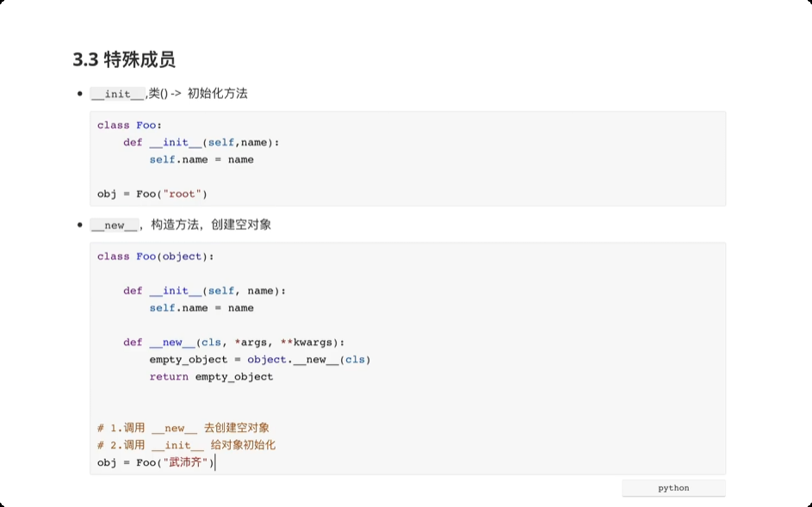
Task: Click the heading "3.3 特殊成员"
Action: point(124,59)
